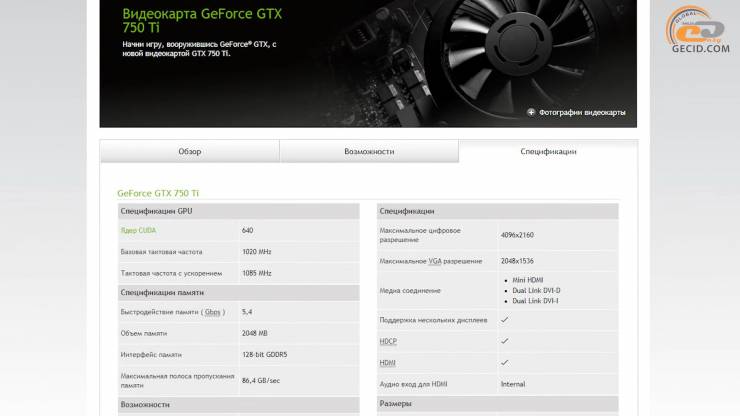The image size is (740, 416).
Task: Click the 128-bit GDDR5 value
Action: point(264,355)
